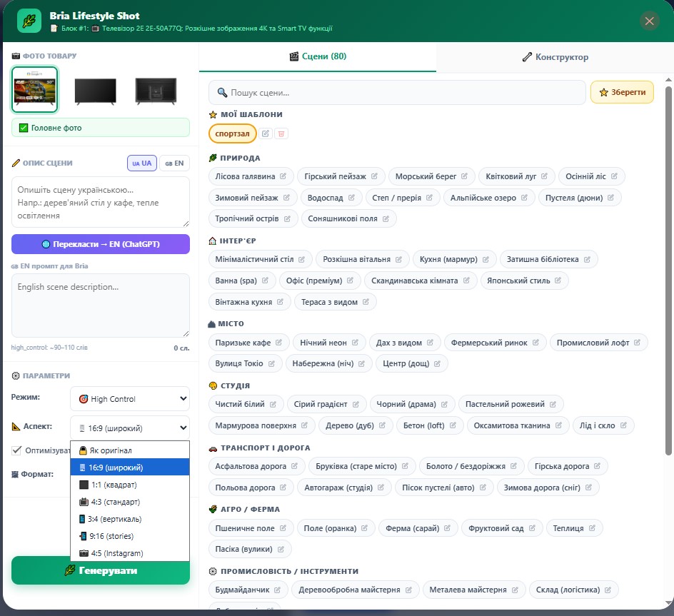Viewport: 674px width, 616px height.
Task: Click edit icon next to Кухня (мармур)
Action: point(486,260)
